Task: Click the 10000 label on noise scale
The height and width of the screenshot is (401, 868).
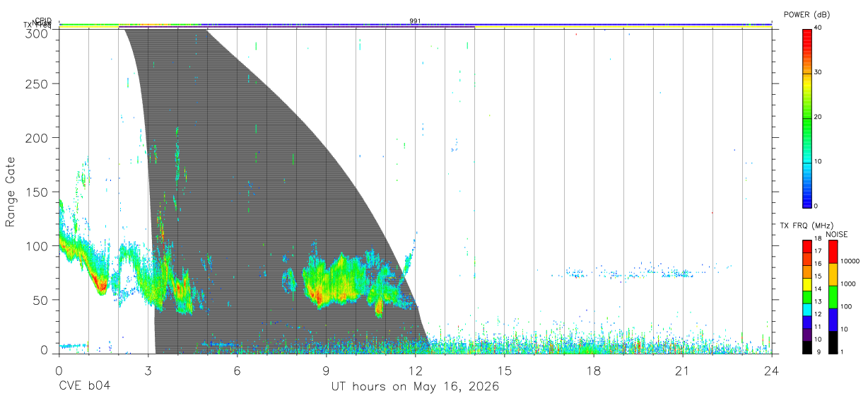Action: pos(849,261)
